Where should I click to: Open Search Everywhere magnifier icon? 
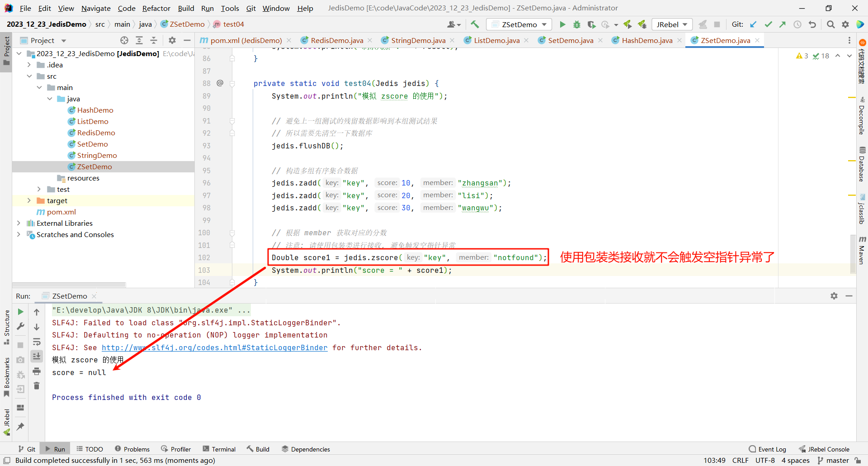830,24
